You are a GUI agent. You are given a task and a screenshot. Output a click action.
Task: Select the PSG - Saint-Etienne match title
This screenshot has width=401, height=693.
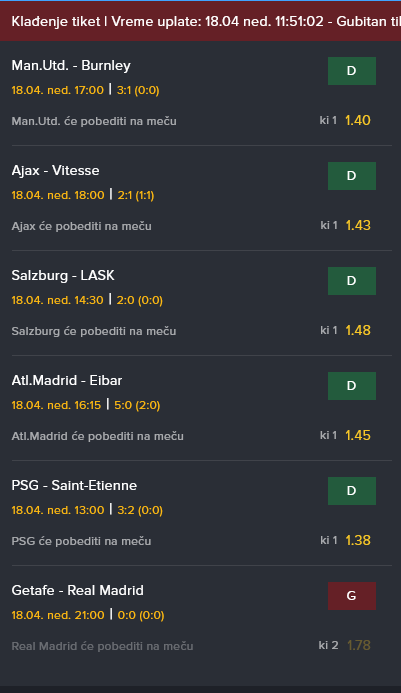pos(74,485)
